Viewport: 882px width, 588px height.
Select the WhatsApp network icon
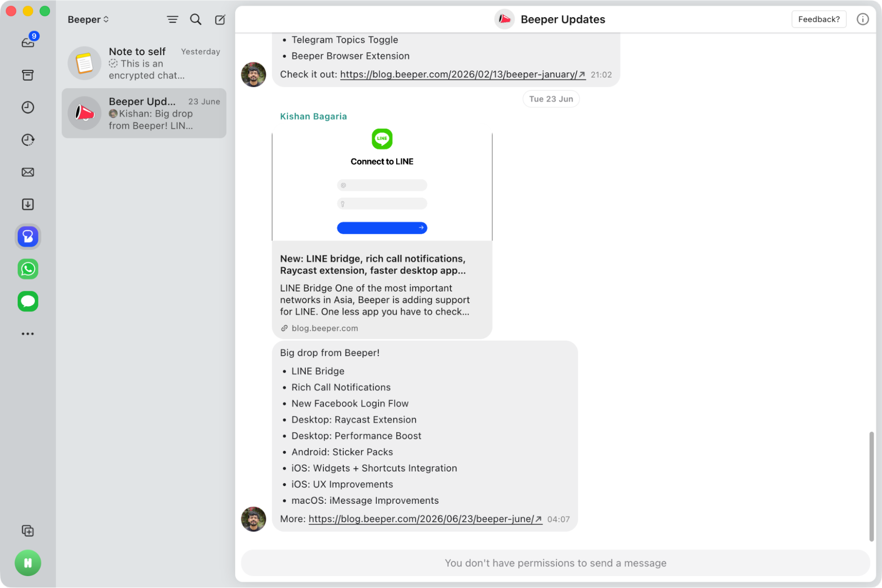pyautogui.click(x=28, y=269)
